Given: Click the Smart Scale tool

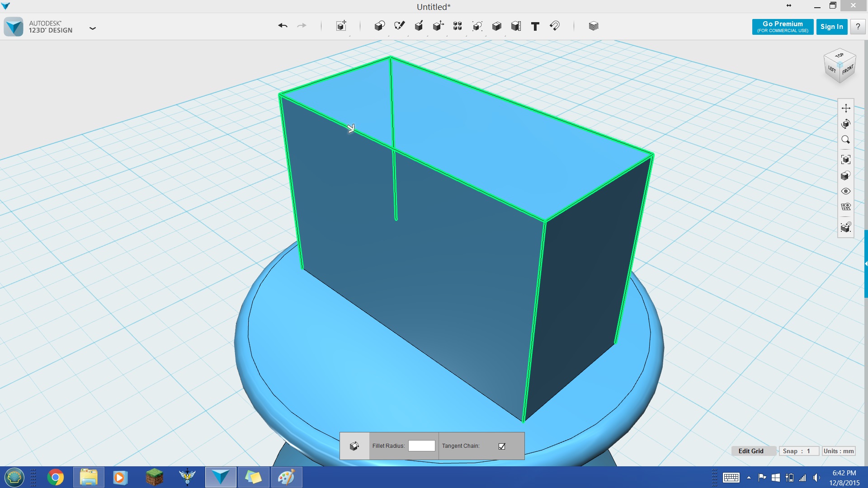Looking at the screenshot, I should point(516,26).
